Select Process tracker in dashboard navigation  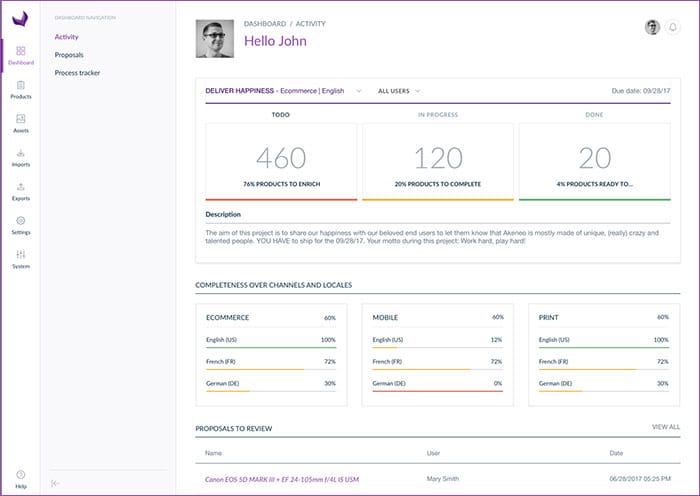[77, 73]
